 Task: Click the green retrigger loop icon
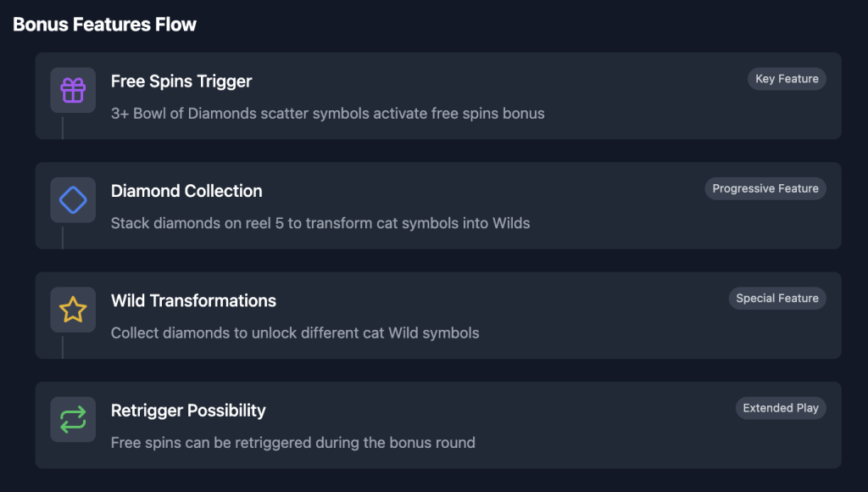coord(73,419)
